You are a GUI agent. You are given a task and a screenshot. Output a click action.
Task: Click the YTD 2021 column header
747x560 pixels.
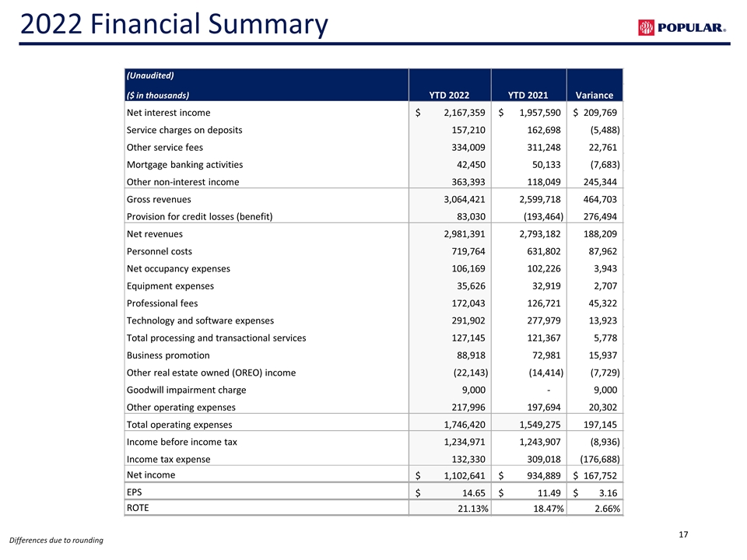528,95
